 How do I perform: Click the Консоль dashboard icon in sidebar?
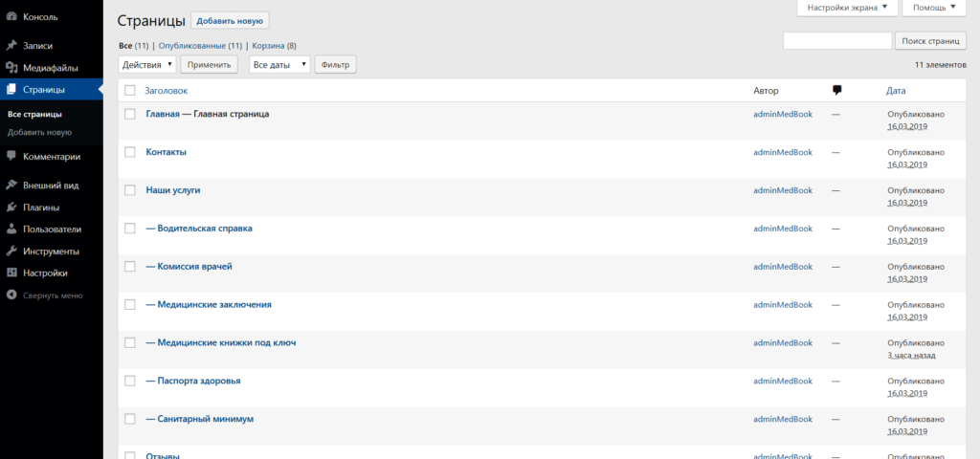11,16
